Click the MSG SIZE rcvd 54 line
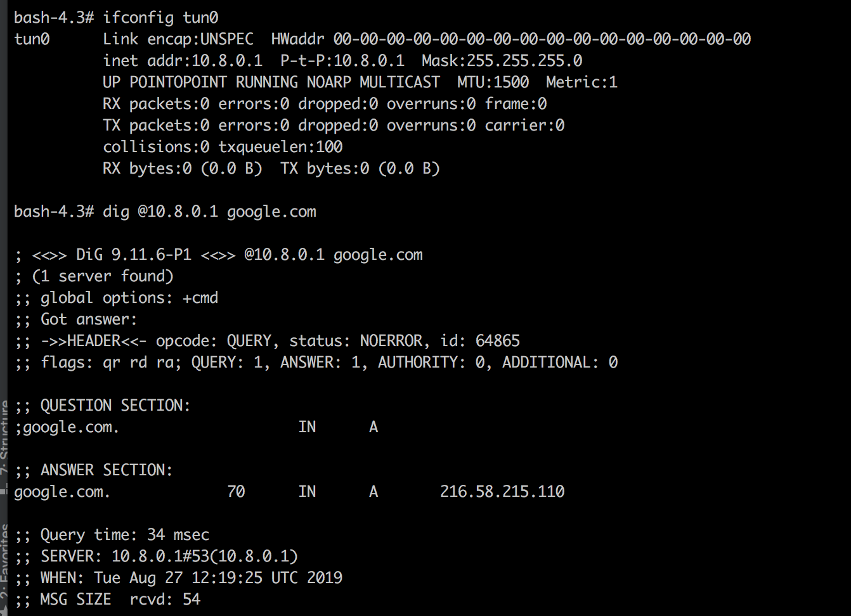 point(107,600)
